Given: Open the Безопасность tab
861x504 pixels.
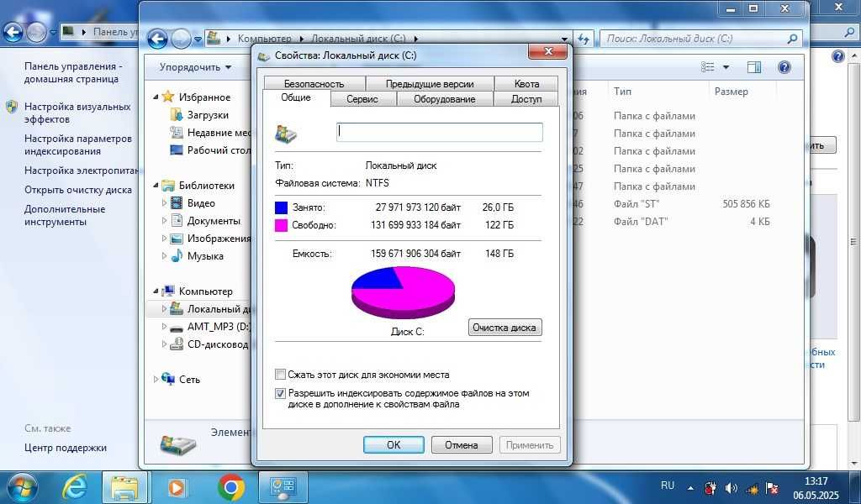Looking at the screenshot, I should pyautogui.click(x=314, y=84).
